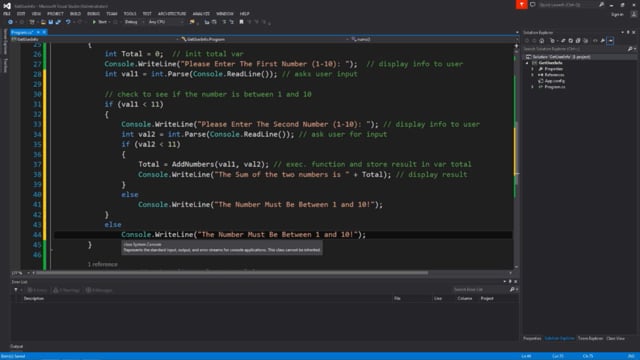Open the Output tab at the bottom
The image size is (640, 360).
pos(17,347)
